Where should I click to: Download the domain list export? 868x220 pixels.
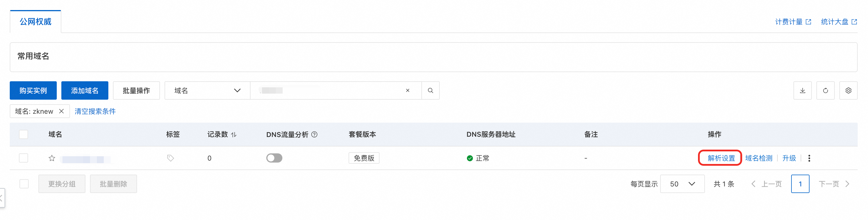[x=802, y=90]
